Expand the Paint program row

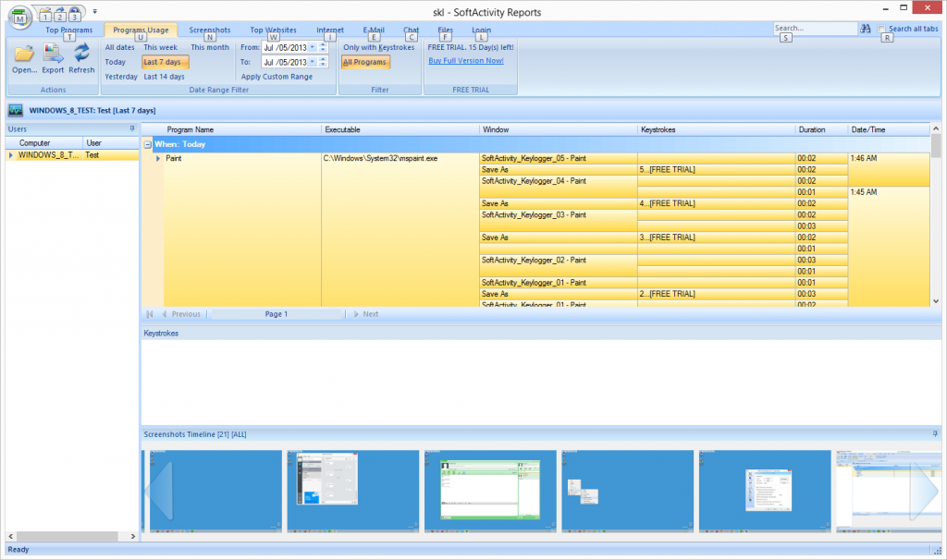pos(158,159)
